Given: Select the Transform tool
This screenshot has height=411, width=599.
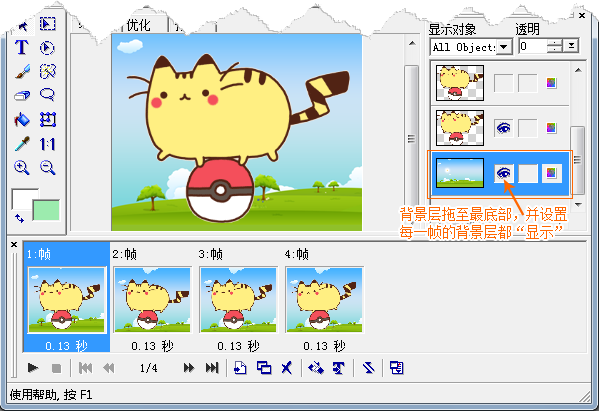Looking at the screenshot, I should point(47,120).
